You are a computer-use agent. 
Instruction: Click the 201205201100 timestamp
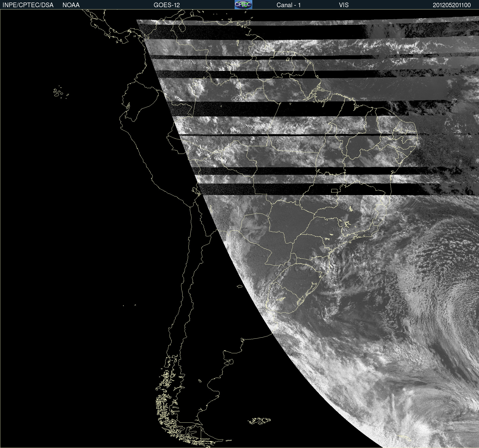point(452,5)
